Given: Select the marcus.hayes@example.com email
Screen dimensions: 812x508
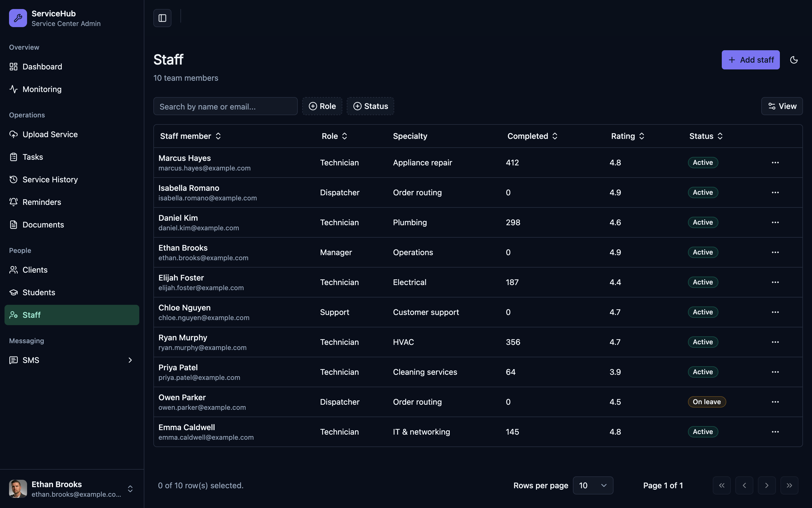Looking at the screenshot, I should 204,168.
